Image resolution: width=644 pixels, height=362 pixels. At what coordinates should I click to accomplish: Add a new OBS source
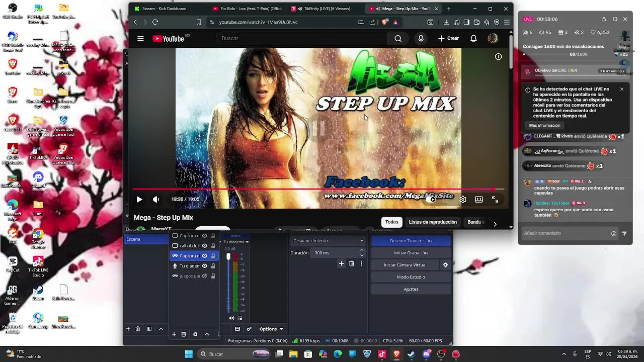174,334
